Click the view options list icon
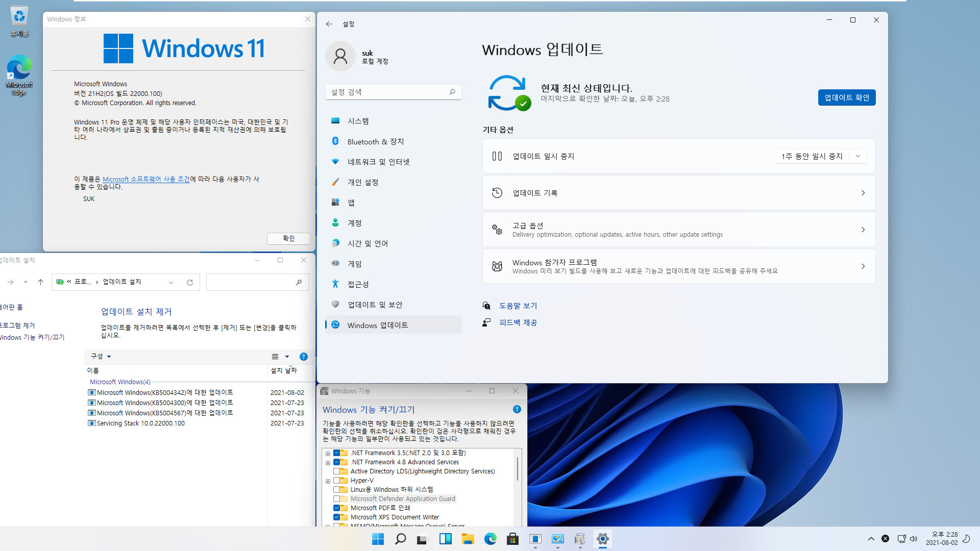This screenshot has height=551, width=980. pyautogui.click(x=275, y=357)
